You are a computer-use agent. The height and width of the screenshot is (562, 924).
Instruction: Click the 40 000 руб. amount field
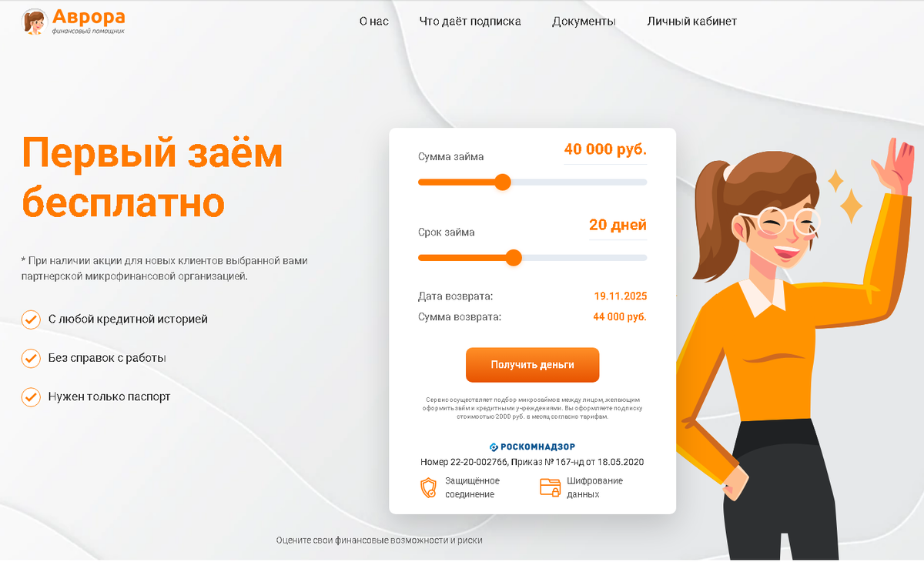pos(605,149)
